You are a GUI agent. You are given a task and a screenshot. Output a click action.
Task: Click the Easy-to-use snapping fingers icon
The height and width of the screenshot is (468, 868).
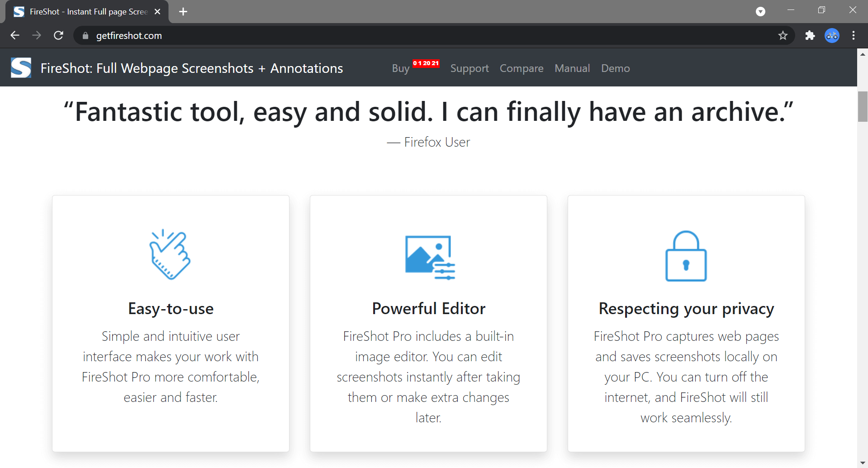click(171, 254)
